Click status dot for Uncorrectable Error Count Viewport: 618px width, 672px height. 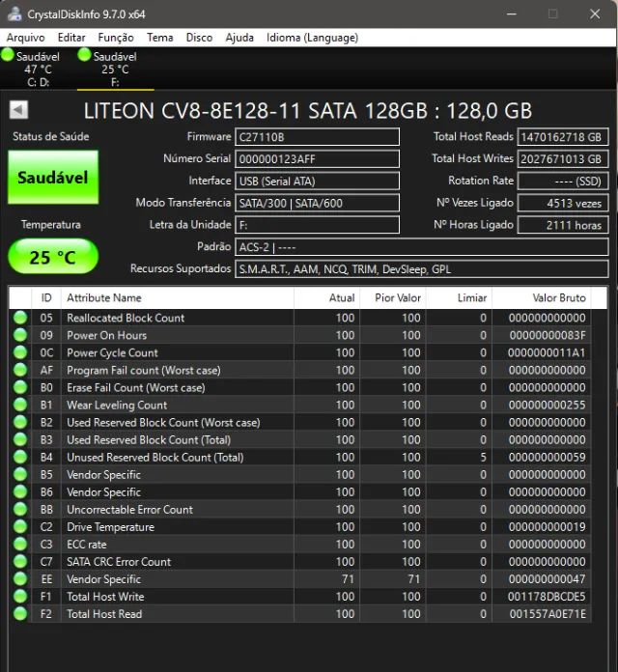pos(20,509)
